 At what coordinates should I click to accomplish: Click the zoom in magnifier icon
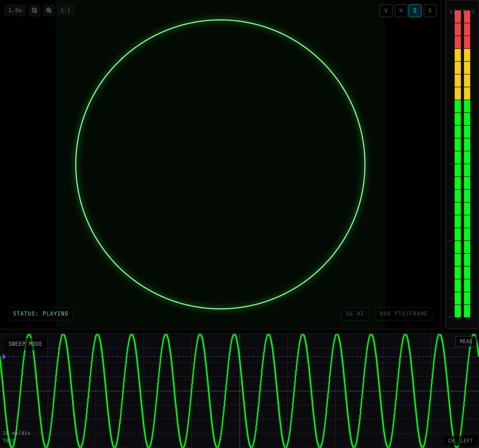tap(49, 10)
